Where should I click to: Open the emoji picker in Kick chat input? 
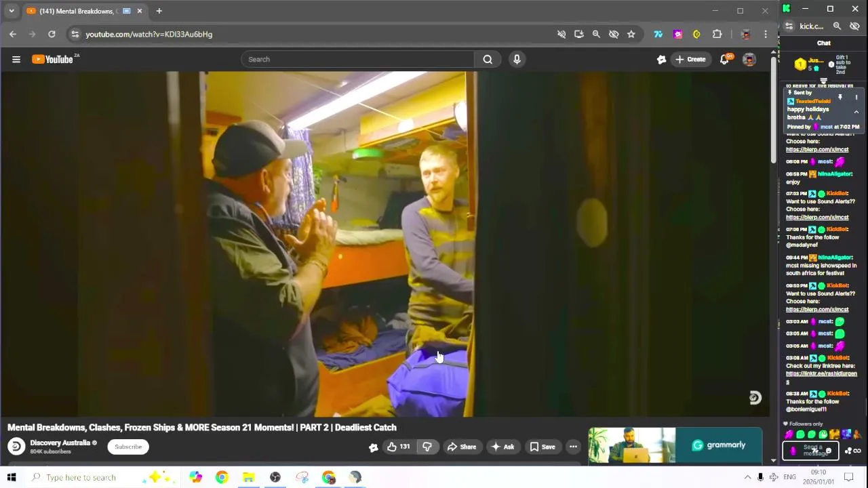click(828, 451)
